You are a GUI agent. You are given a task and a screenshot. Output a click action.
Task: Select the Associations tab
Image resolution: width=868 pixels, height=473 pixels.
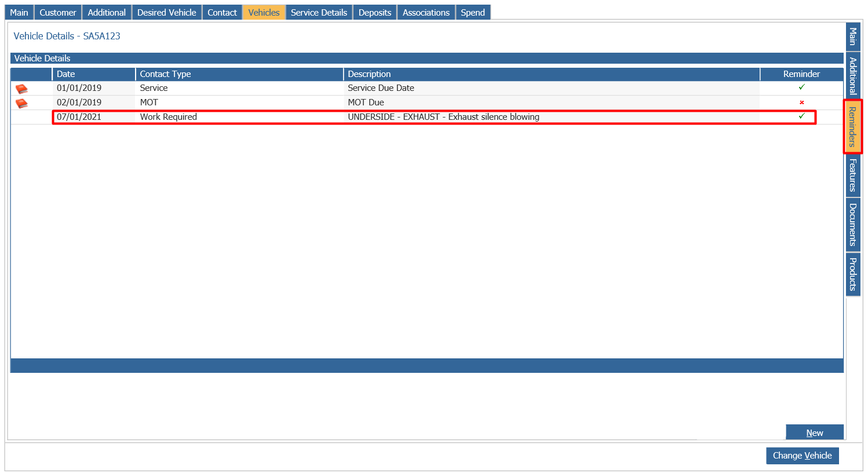[x=426, y=12]
